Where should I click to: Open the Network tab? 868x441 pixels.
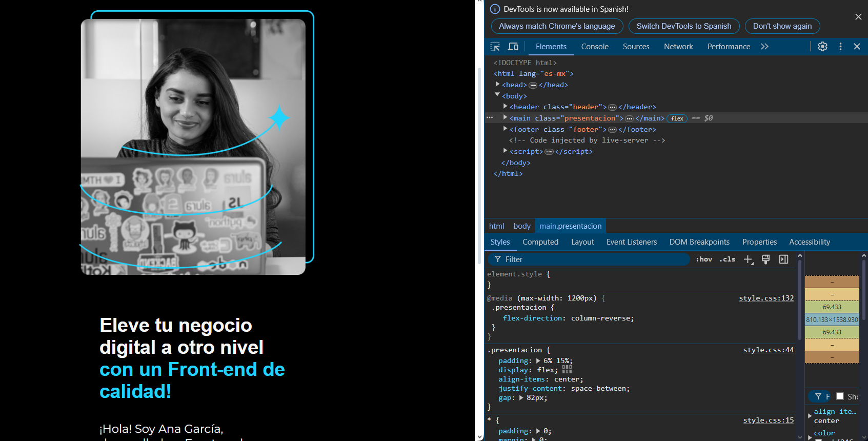(678, 47)
